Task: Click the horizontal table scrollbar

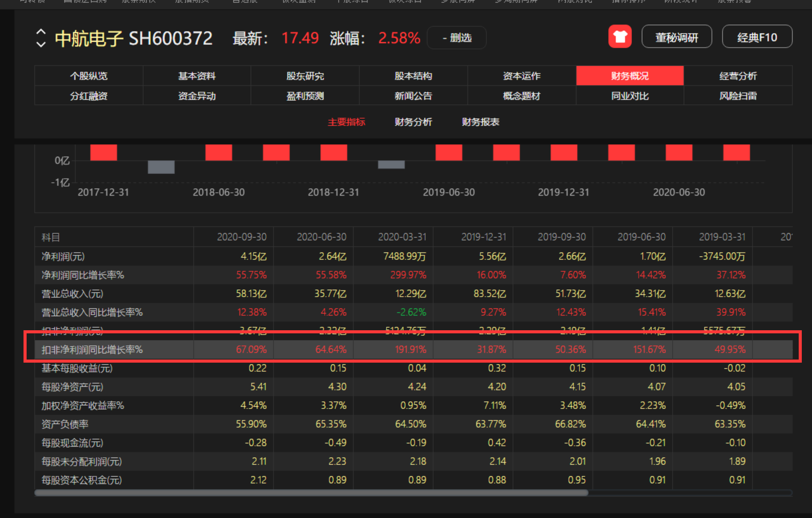Action: 311,493
